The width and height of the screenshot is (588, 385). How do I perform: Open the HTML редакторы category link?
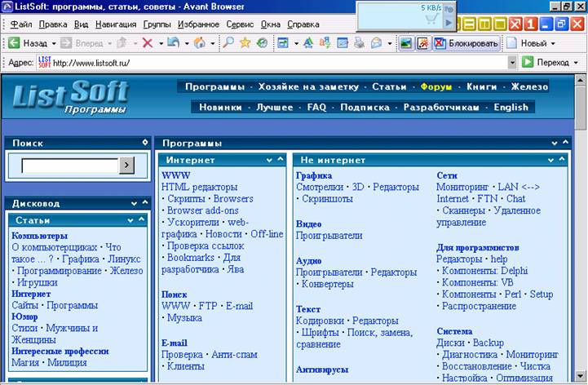[200, 187]
